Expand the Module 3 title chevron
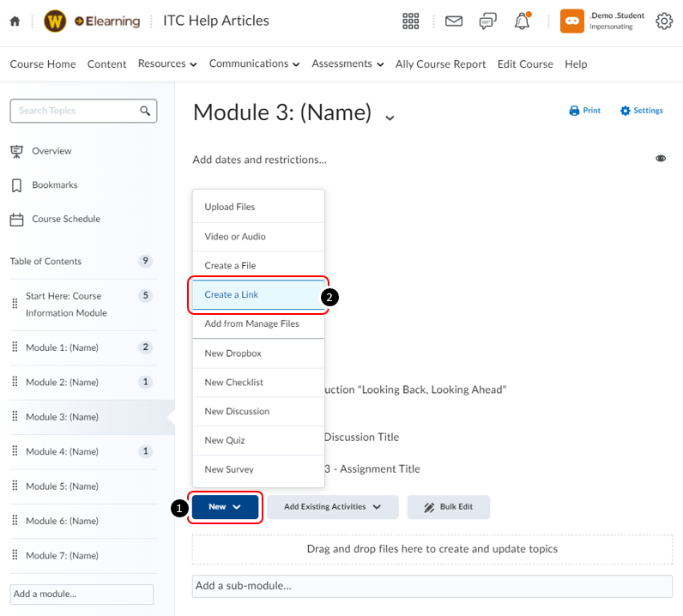The height and width of the screenshot is (616, 683). coord(390,117)
